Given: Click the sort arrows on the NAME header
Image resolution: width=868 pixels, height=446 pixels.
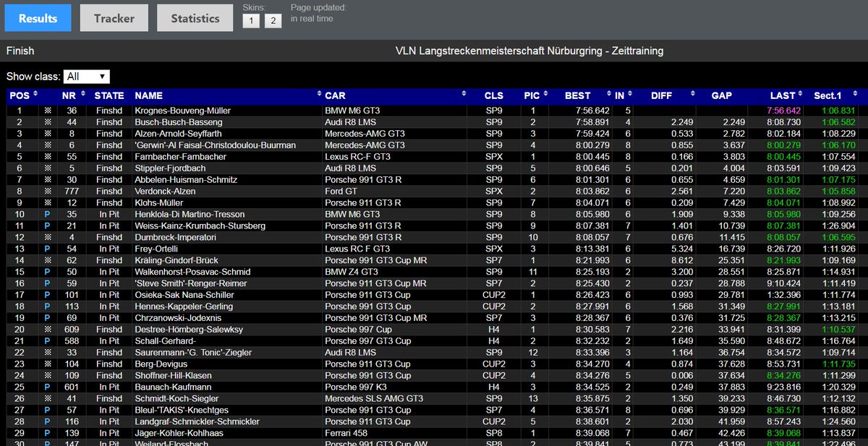Looking at the screenshot, I should pyautogui.click(x=318, y=95).
